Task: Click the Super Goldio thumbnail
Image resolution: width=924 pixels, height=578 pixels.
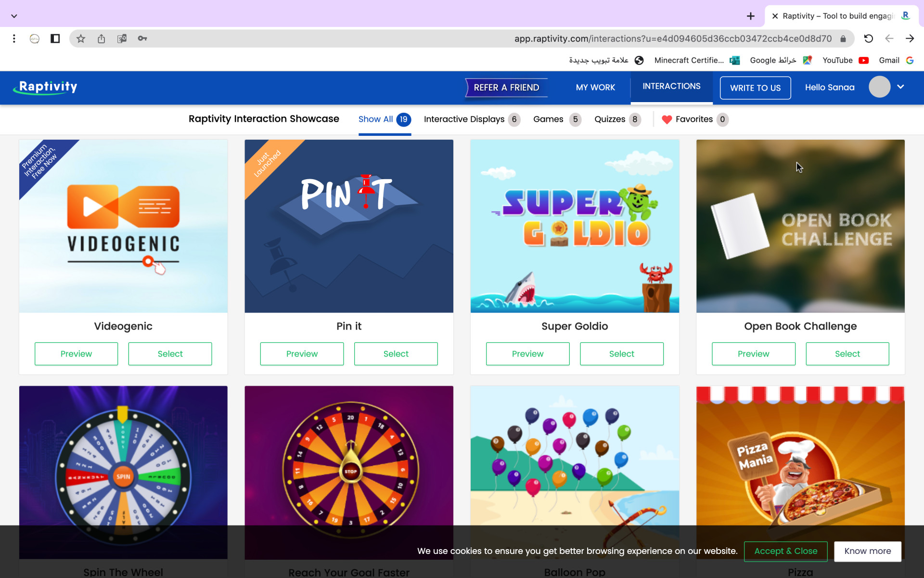Action: click(x=575, y=226)
